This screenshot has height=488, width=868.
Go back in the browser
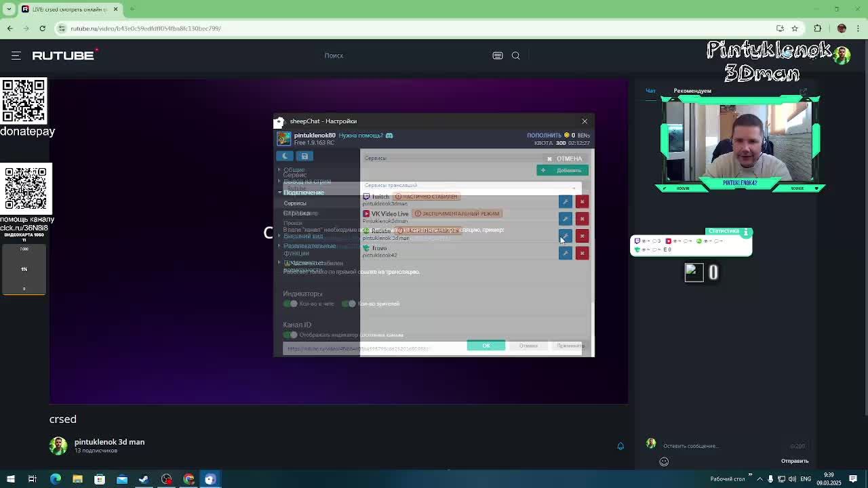10,28
